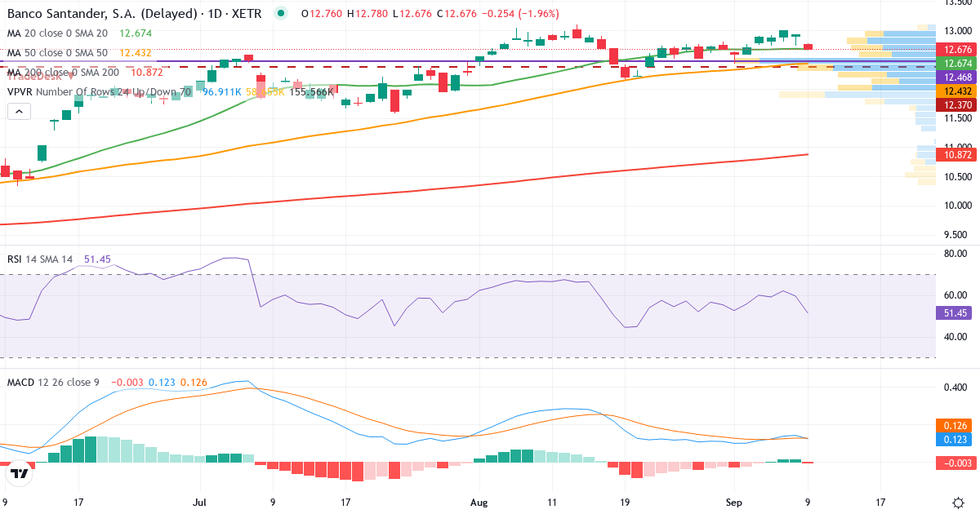Click the 13.000 price axis label

click(957, 31)
